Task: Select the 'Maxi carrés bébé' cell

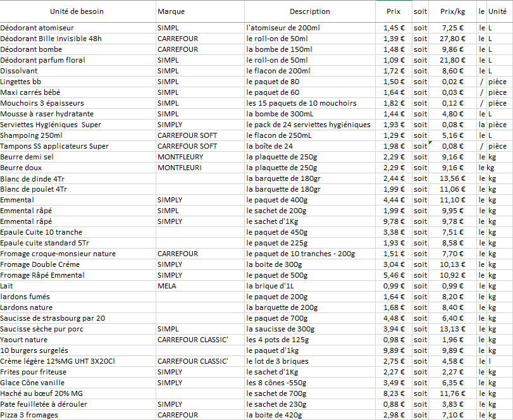Action: 78,92
